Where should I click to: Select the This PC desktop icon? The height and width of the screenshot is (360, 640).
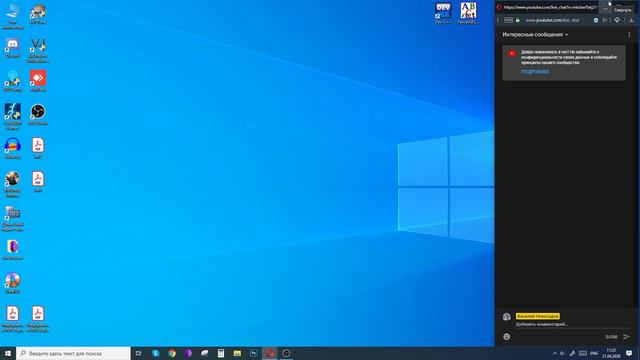(x=12, y=16)
